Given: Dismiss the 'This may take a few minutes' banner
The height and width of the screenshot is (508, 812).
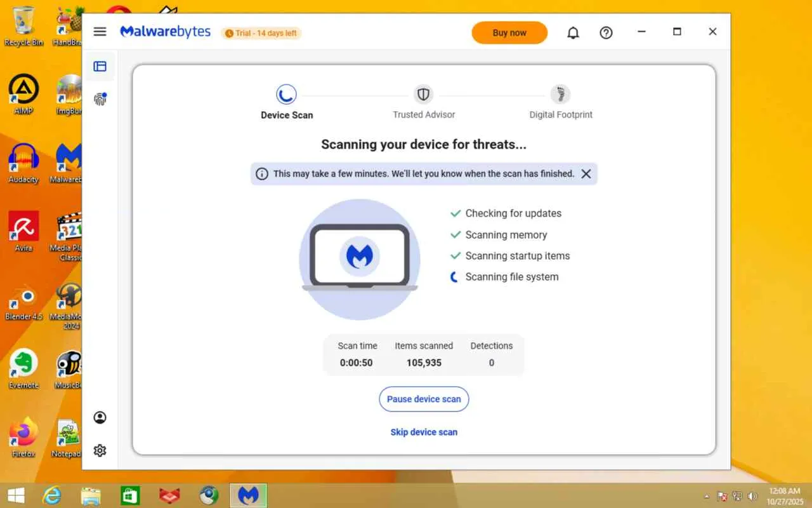Looking at the screenshot, I should tap(586, 173).
